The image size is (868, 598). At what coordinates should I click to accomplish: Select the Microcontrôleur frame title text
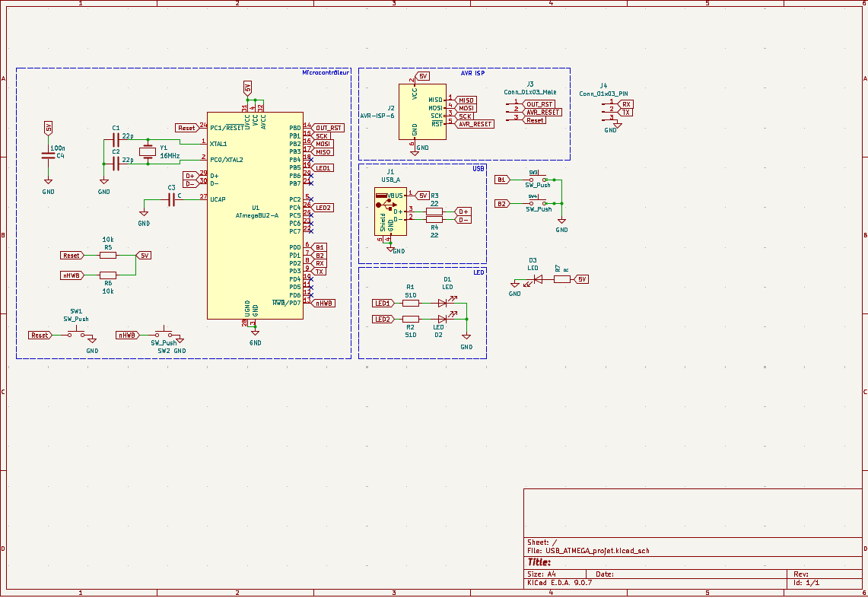(x=326, y=72)
